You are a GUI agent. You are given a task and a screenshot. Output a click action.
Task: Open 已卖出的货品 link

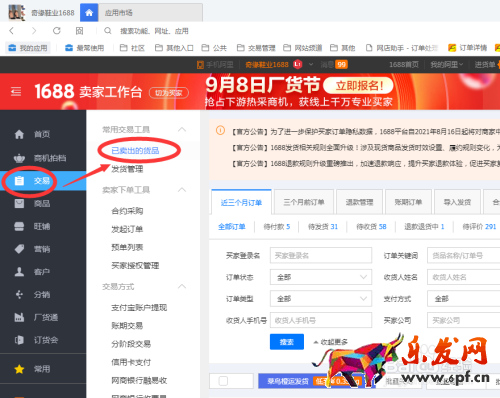pos(135,151)
